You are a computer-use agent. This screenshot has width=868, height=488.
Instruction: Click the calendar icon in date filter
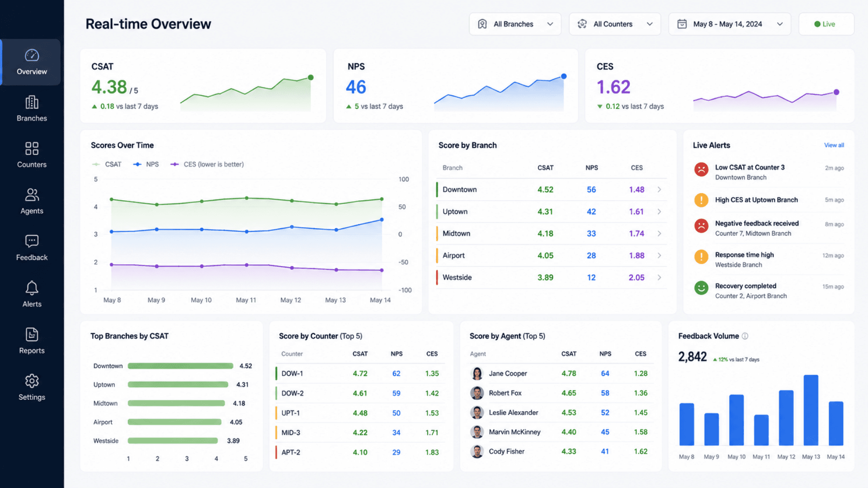click(682, 24)
